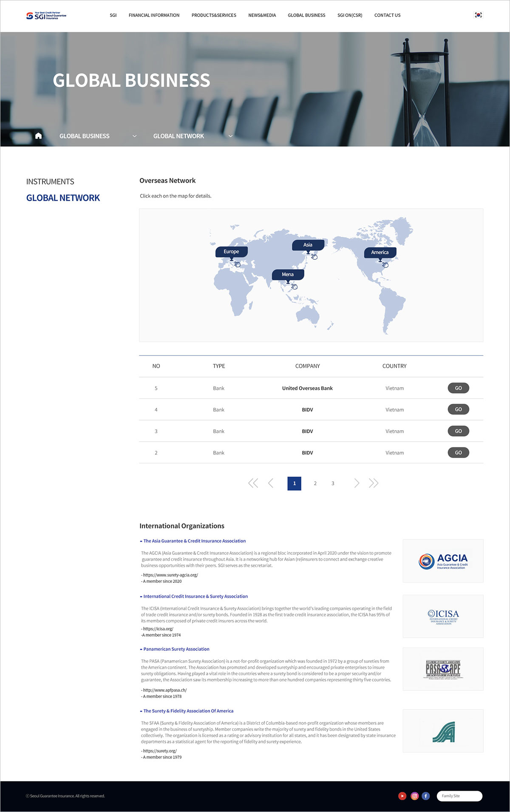Open Facebook icon in footer
The height and width of the screenshot is (812, 510).
(x=426, y=796)
